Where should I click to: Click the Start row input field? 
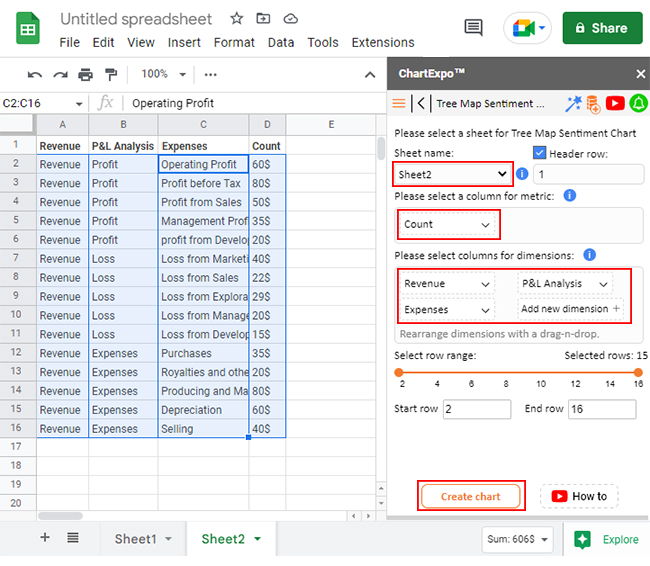(477, 409)
